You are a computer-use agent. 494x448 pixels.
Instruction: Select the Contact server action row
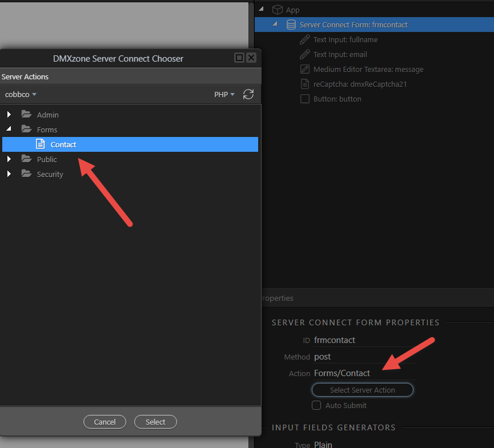pos(130,144)
